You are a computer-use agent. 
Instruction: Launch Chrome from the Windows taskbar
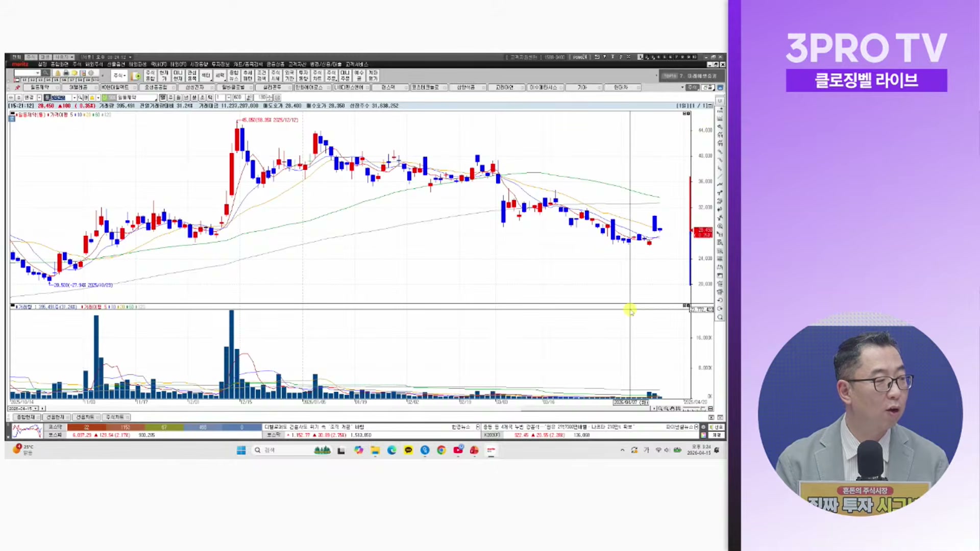pyautogui.click(x=442, y=450)
